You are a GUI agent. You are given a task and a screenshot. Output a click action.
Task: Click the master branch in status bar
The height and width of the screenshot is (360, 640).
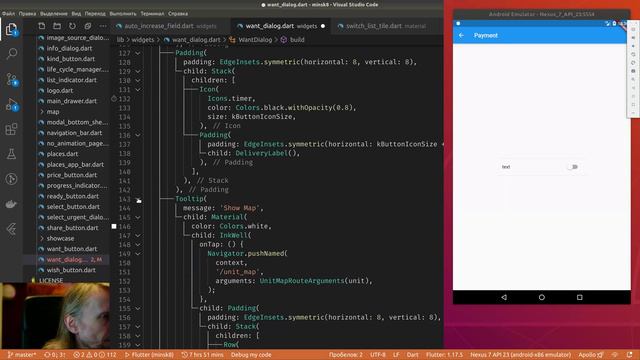click(x=22, y=355)
